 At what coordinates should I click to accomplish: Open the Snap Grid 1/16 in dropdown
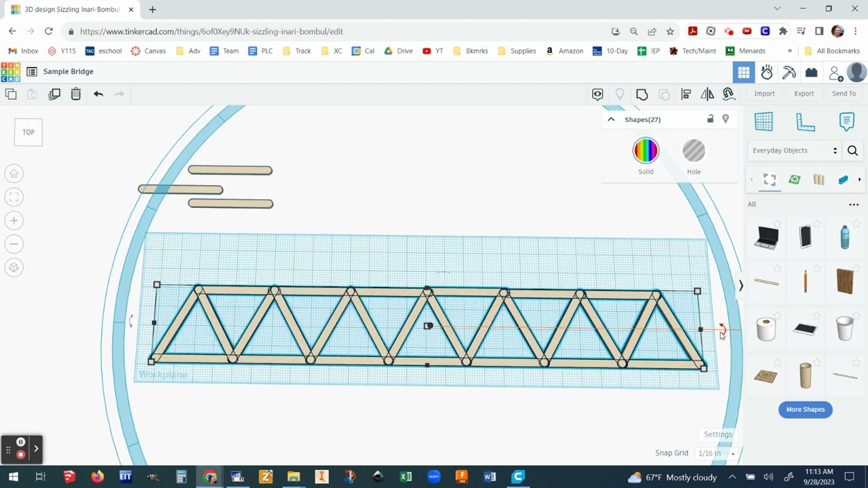pos(717,453)
